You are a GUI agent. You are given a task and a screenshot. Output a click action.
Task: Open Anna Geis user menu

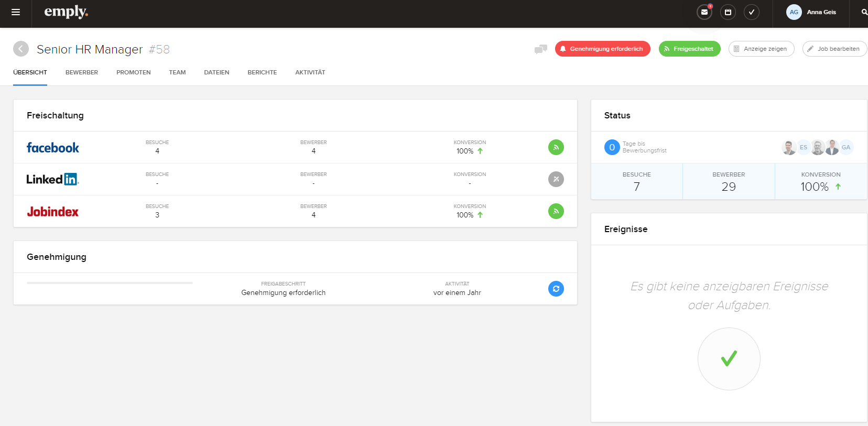(x=811, y=12)
